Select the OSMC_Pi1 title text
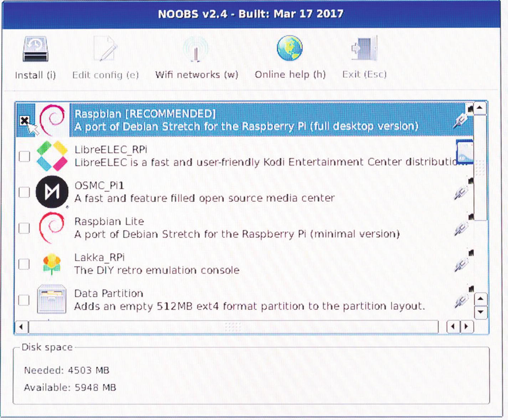Viewport: 508px width, 420px height. coord(99,186)
